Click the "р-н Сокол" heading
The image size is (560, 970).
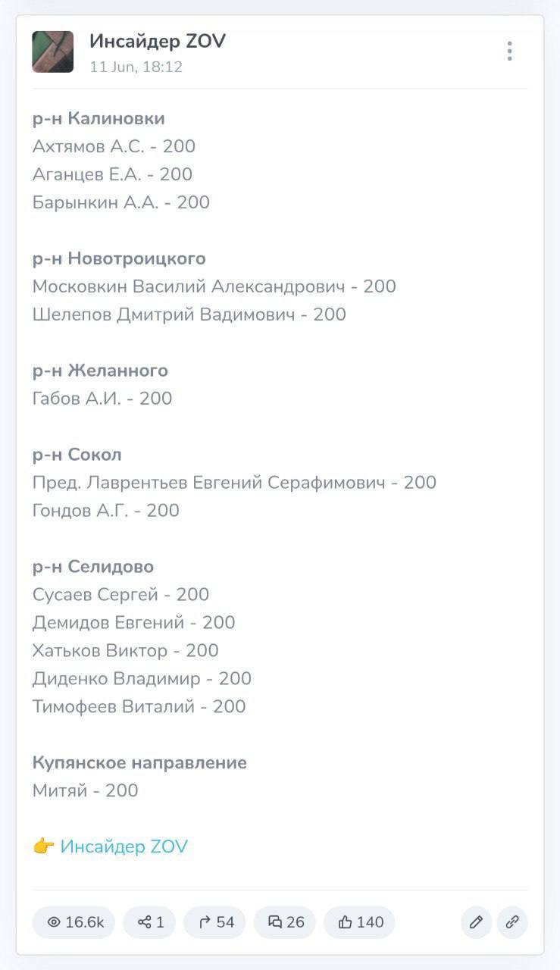click(x=77, y=455)
